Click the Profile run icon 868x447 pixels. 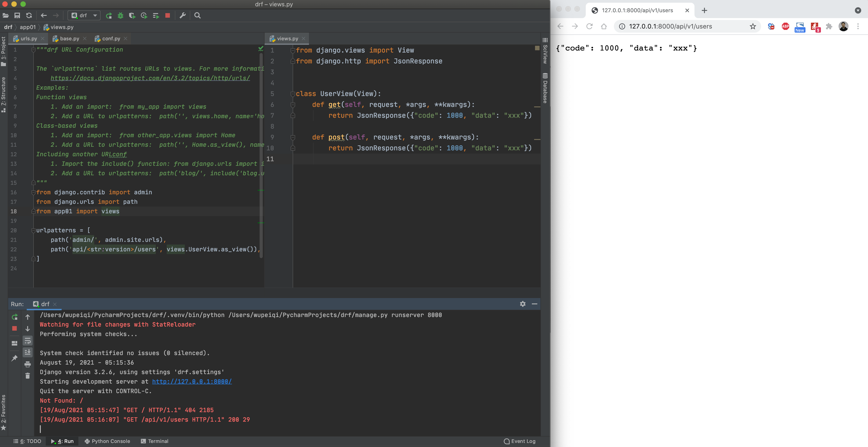[x=144, y=15]
